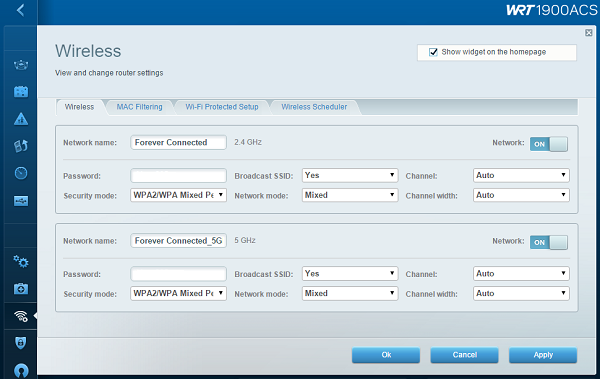Open Media Prioritization sidebar icon
Image resolution: width=600 pixels, height=379 pixels.
point(21,146)
